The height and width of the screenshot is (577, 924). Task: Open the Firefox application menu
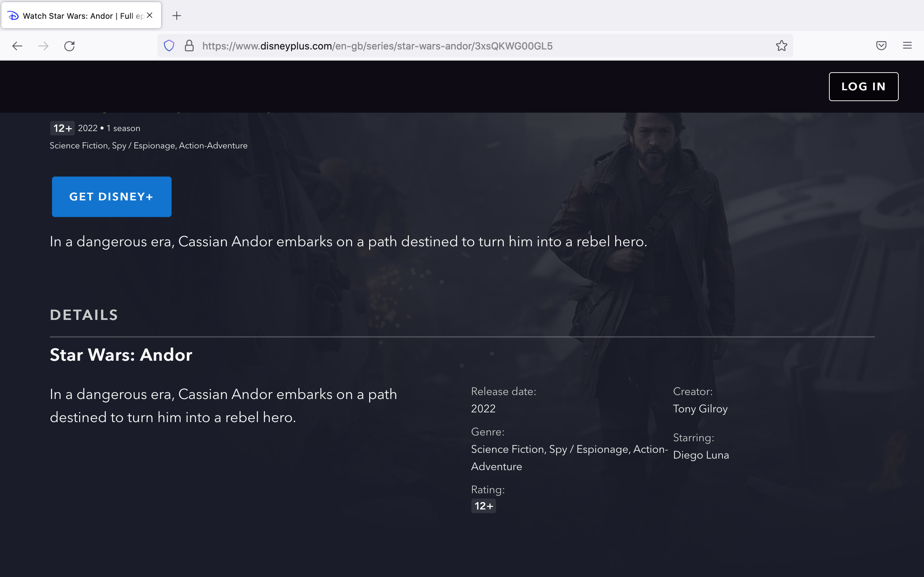907,46
